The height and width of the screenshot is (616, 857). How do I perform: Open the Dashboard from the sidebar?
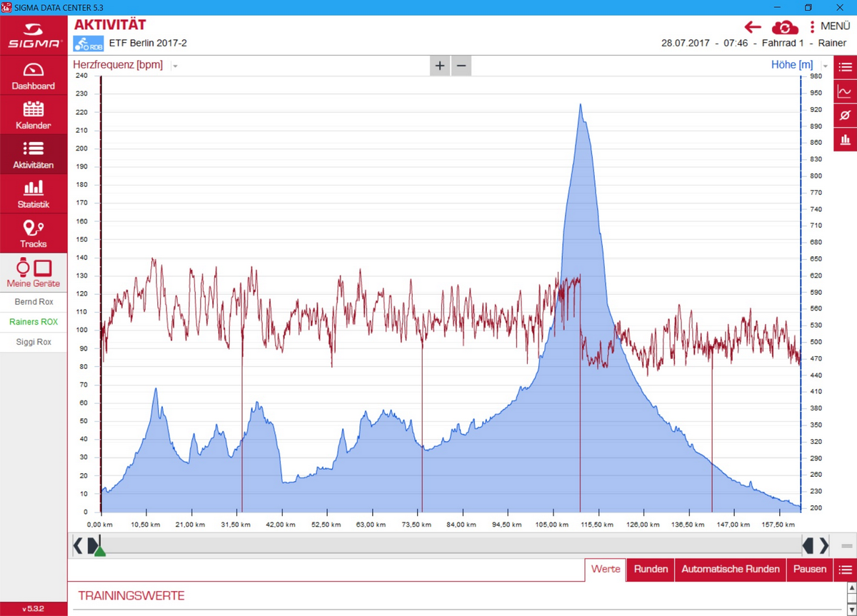pyautogui.click(x=34, y=76)
